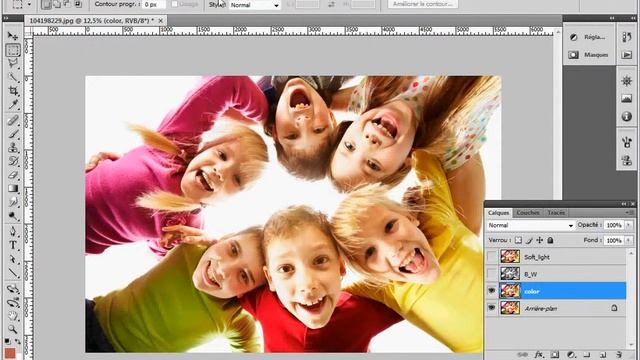Add a layer mask
The height and width of the screenshot is (360, 640).
tap(555, 355)
